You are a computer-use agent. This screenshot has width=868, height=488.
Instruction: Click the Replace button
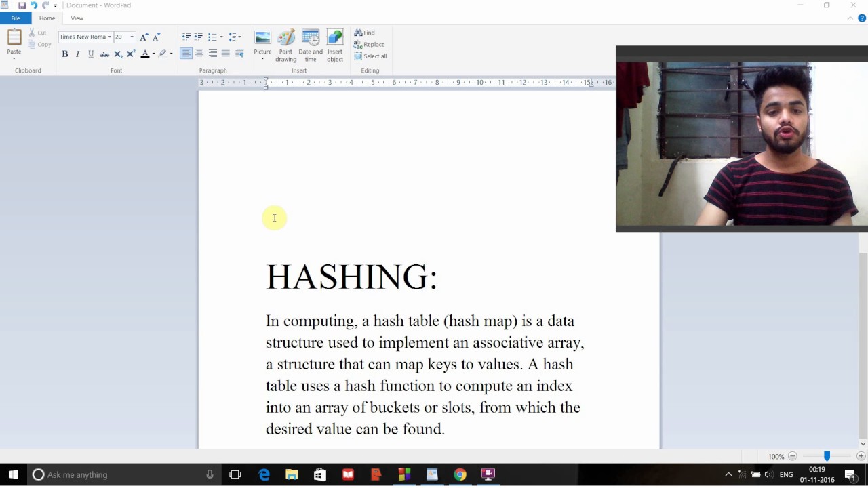point(370,44)
